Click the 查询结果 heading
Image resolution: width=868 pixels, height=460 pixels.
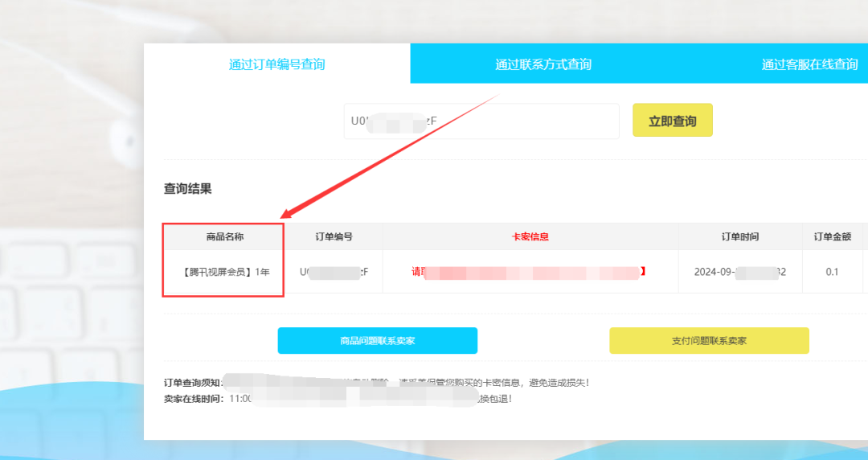click(187, 189)
